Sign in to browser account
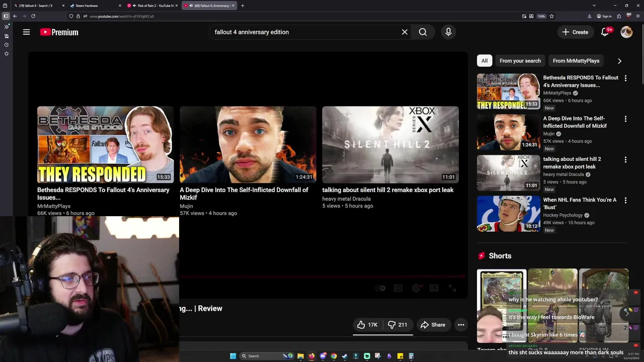Viewport: 644px width, 362px height. [604, 16]
